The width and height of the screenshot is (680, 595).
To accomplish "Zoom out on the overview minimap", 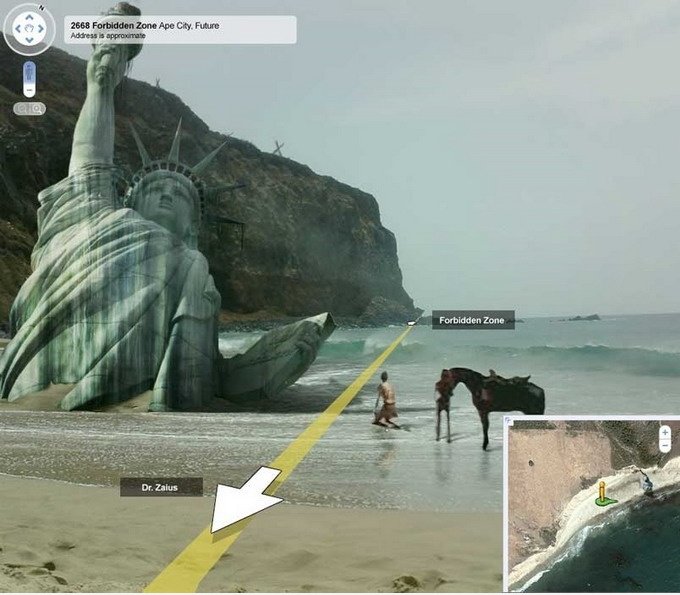I will tap(665, 446).
